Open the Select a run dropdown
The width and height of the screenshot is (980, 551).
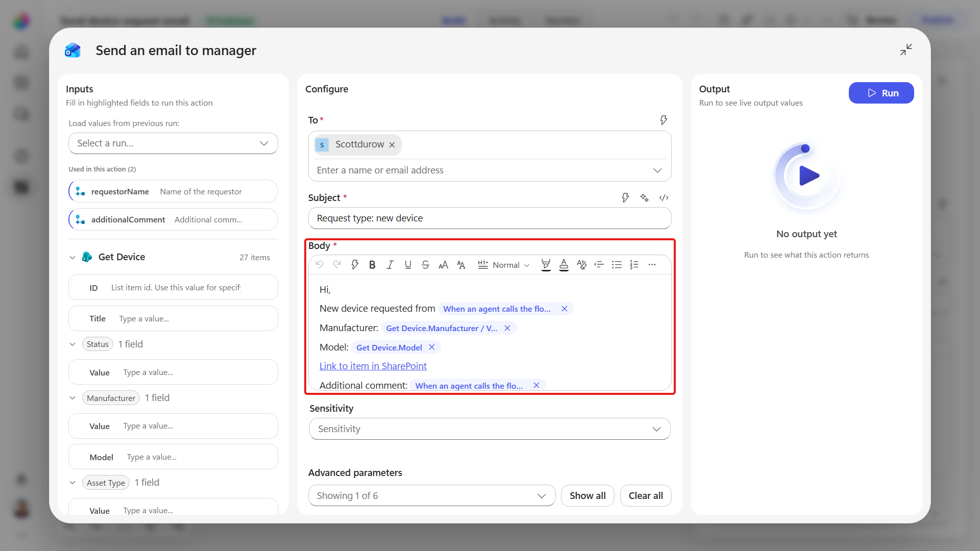click(173, 143)
